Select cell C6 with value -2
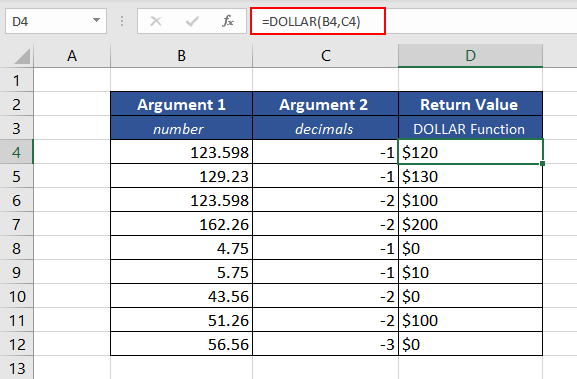 [x=326, y=200]
